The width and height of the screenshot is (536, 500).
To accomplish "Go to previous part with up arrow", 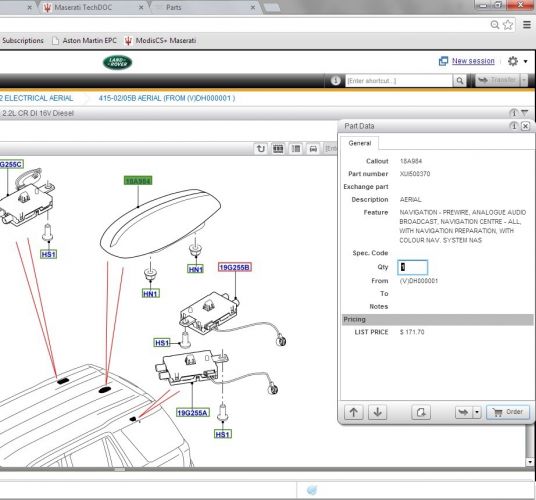I will [x=353, y=412].
